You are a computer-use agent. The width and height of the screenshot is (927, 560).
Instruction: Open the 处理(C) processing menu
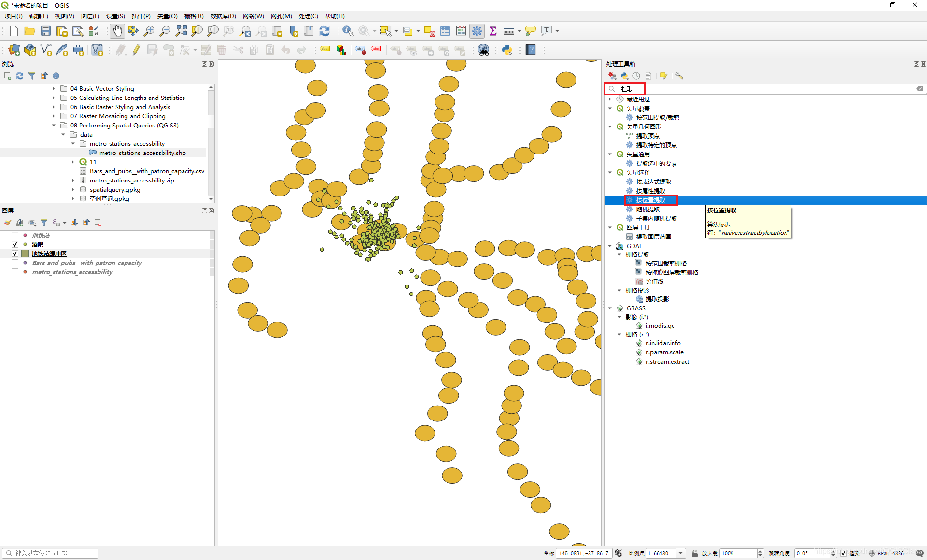point(308,16)
